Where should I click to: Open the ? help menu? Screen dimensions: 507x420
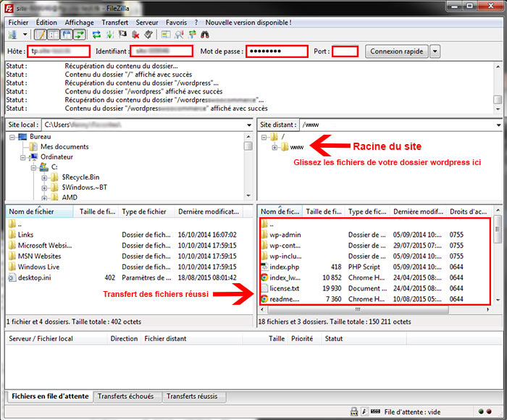[196, 22]
